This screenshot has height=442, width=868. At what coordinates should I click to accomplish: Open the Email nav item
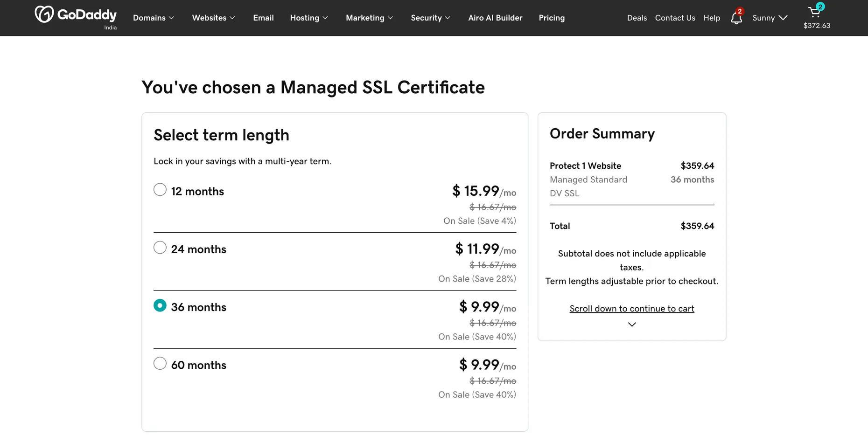pos(263,18)
